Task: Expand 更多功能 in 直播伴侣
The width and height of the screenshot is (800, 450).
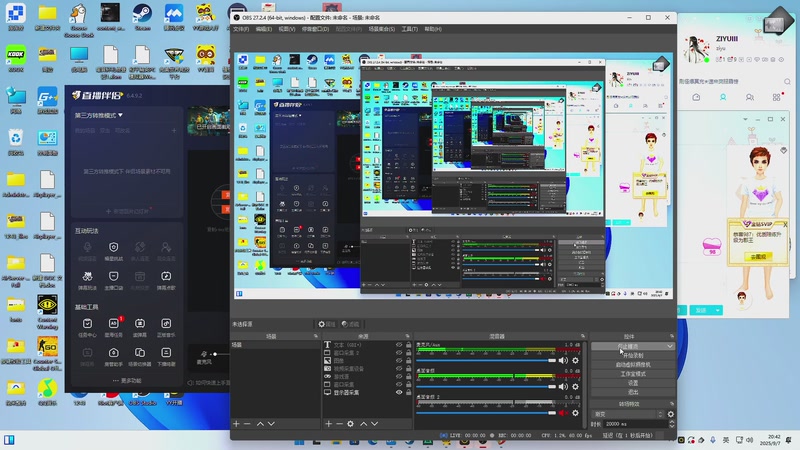Action: 127,381
